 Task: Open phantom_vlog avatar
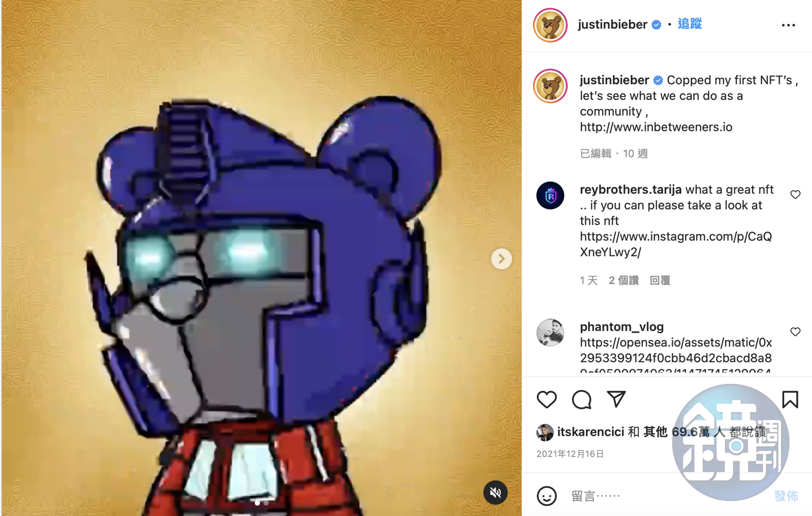click(x=551, y=332)
